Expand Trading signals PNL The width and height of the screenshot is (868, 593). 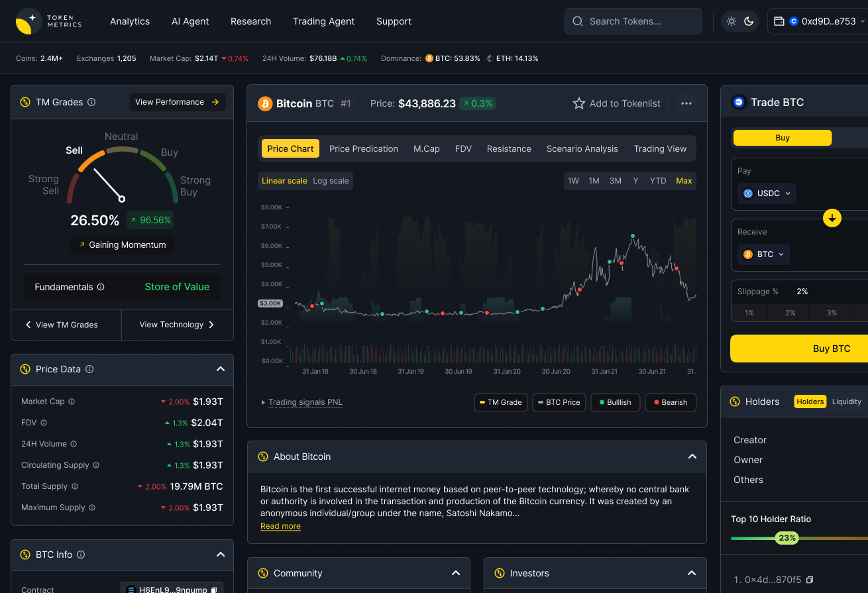(x=302, y=402)
